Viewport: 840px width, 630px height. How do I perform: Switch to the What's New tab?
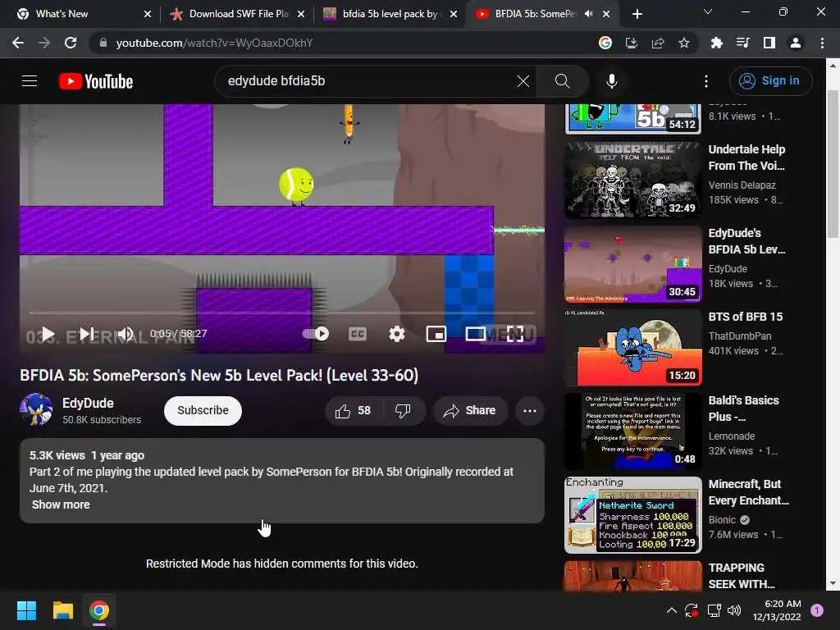(84, 14)
